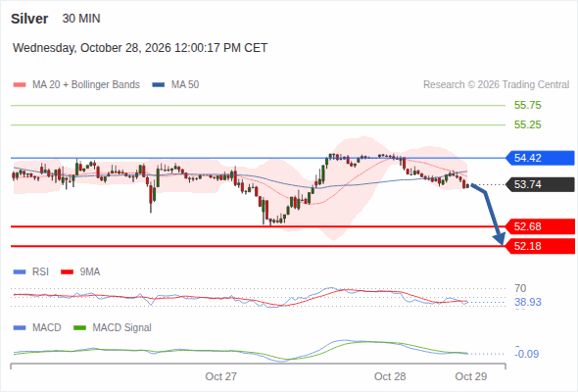578x392 pixels.
Task: Click the MA 20 + Bollinger Bands legend swatch
Action: 20,85
